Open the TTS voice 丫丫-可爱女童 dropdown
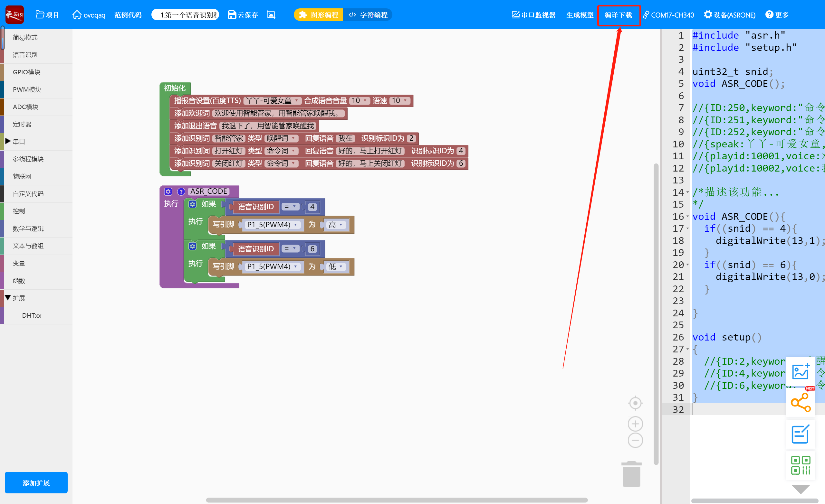The width and height of the screenshot is (825, 504). click(x=272, y=101)
